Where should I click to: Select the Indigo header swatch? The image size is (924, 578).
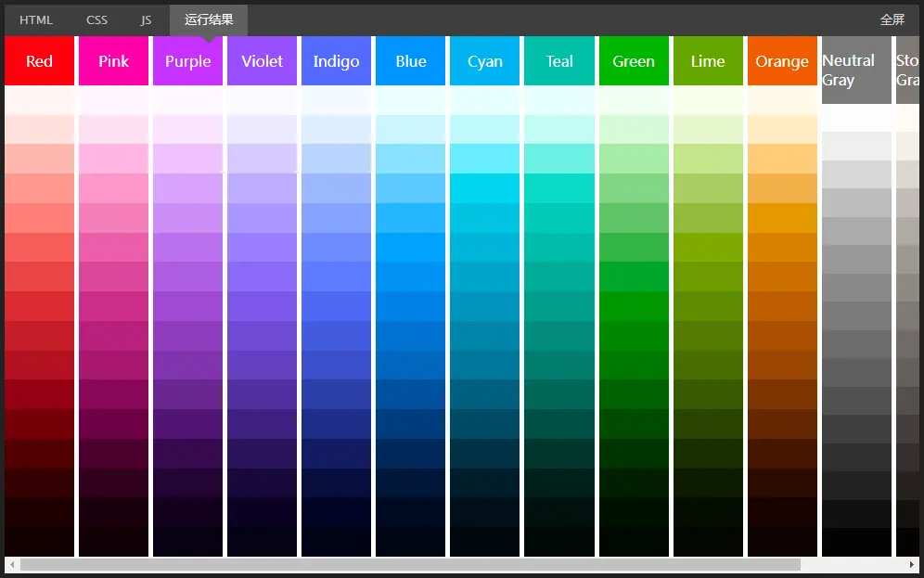point(336,61)
